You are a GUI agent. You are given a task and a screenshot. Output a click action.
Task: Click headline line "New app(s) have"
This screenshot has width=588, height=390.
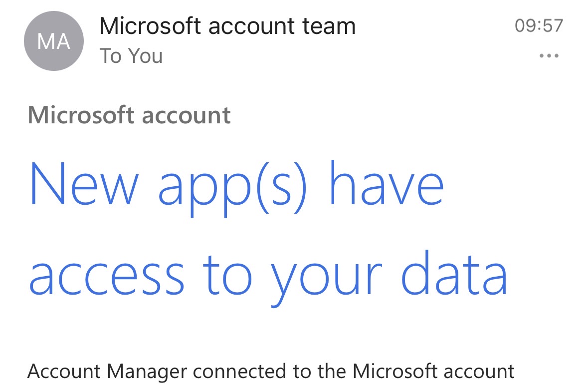[x=236, y=187]
